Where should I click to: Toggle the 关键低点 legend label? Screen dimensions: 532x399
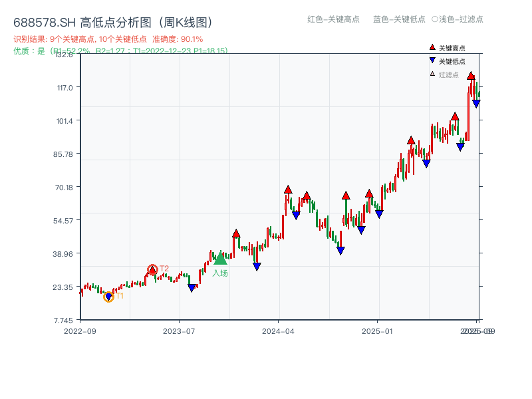pyautogui.click(x=452, y=61)
